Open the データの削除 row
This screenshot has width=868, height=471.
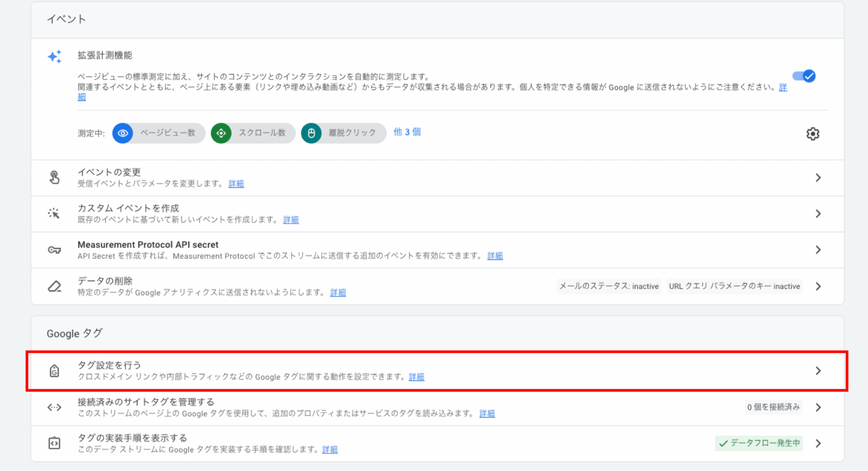[x=437, y=286]
